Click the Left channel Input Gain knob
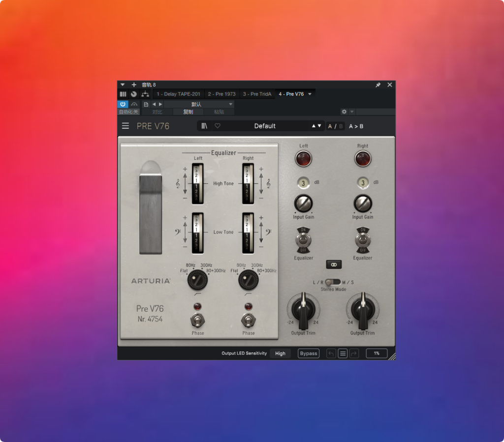 [x=303, y=203]
